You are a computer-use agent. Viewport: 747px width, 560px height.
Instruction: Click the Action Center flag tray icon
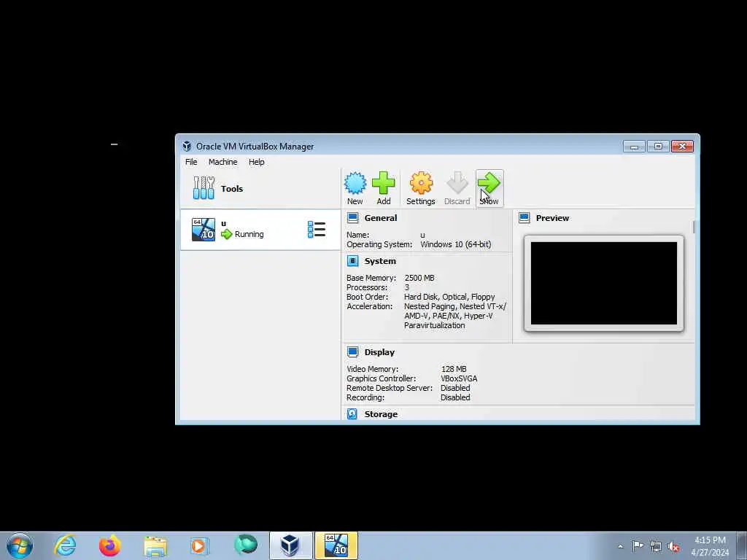pyautogui.click(x=638, y=546)
